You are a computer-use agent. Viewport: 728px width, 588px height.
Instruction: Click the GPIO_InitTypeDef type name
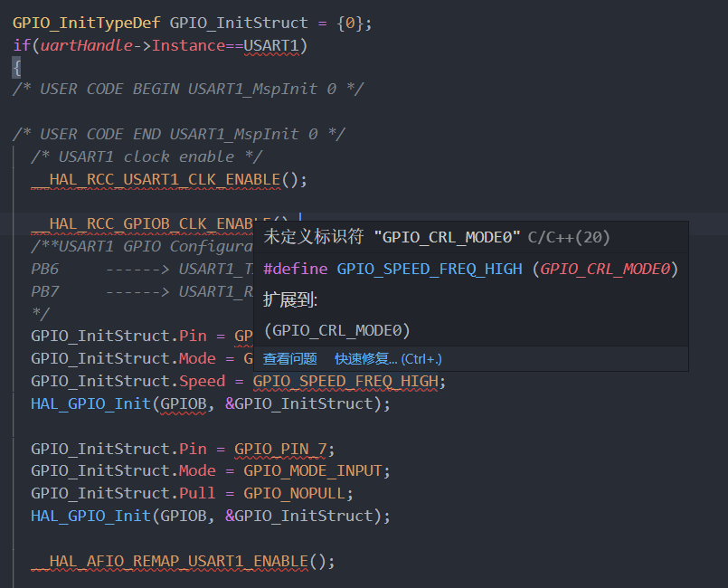click(86, 23)
